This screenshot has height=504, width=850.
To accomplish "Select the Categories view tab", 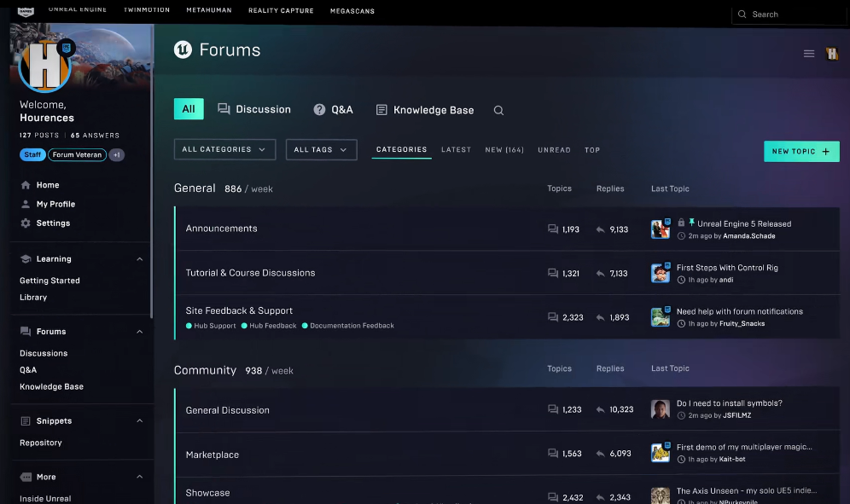I will (402, 149).
